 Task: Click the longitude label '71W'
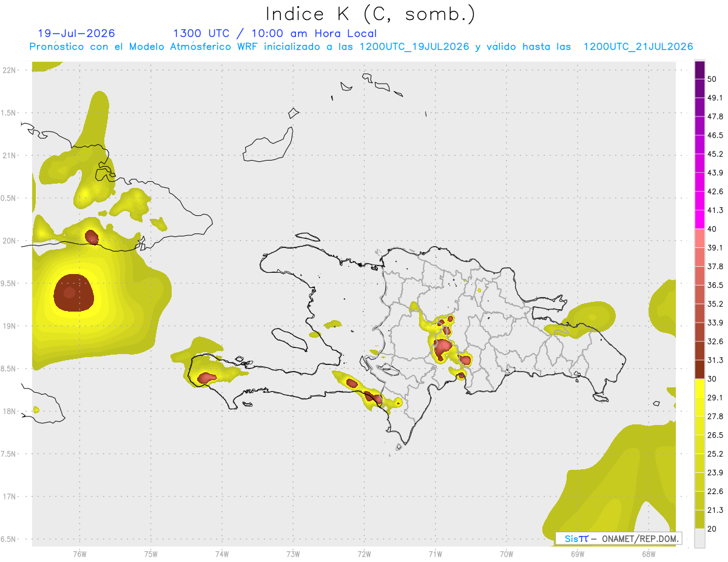(x=435, y=554)
